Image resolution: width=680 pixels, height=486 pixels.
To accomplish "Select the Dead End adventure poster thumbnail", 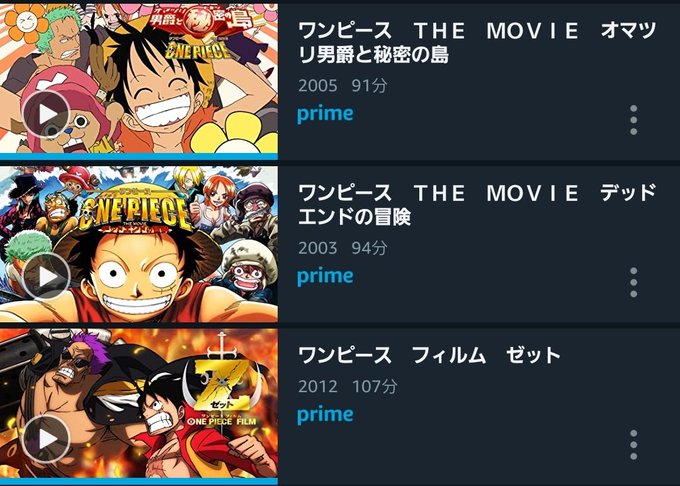I will click(x=139, y=244).
